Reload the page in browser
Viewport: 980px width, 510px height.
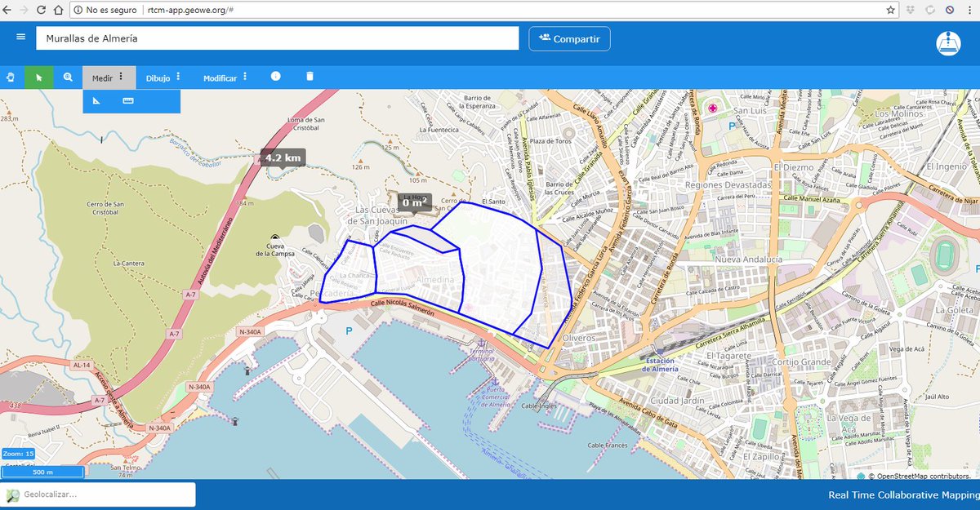pyautogui.click(x=42, y=10)
